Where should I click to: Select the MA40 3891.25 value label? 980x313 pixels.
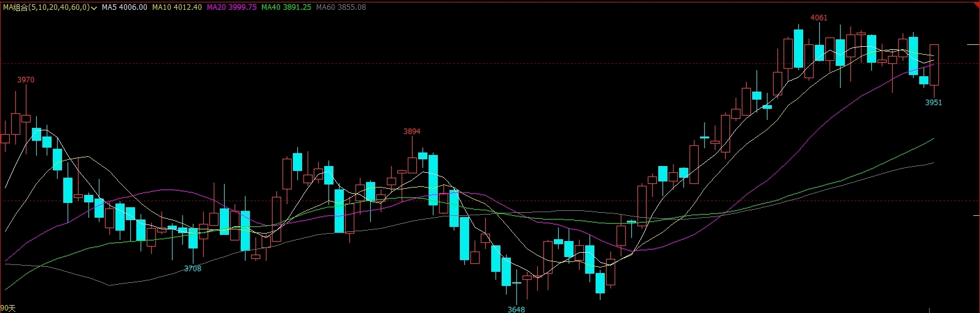[x=286, y=7]
